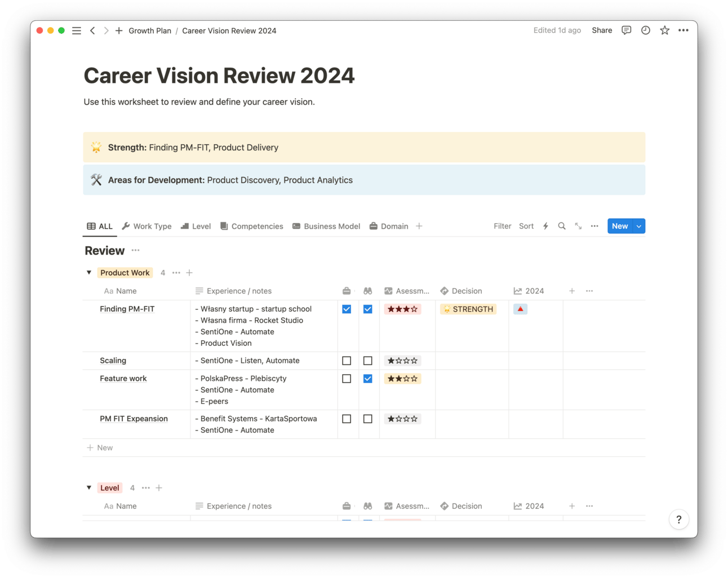Screen dimensions: 728x578
Task: Click the help question mark button
Action: point(679,519)
